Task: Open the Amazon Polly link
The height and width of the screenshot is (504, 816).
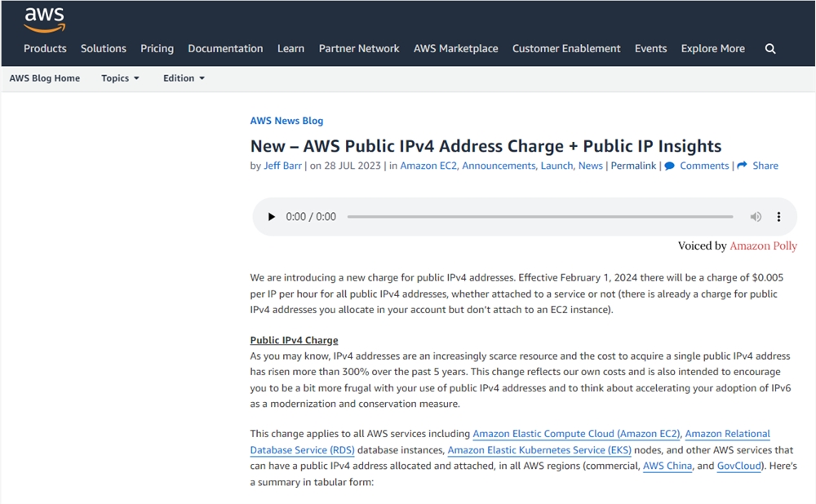Action: (764, 246)
